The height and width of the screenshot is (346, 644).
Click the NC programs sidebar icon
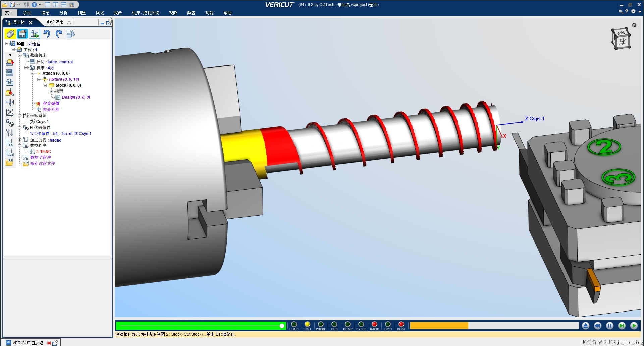point(10,143)
